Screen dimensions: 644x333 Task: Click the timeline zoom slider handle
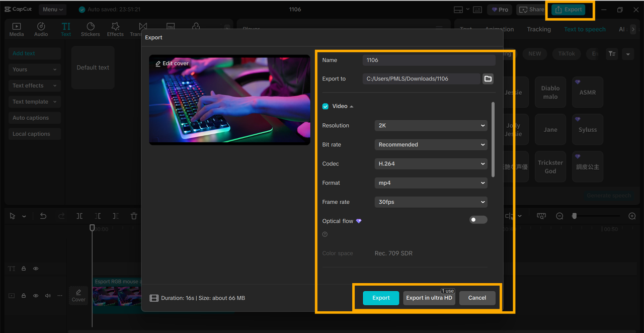click(574, 216)
